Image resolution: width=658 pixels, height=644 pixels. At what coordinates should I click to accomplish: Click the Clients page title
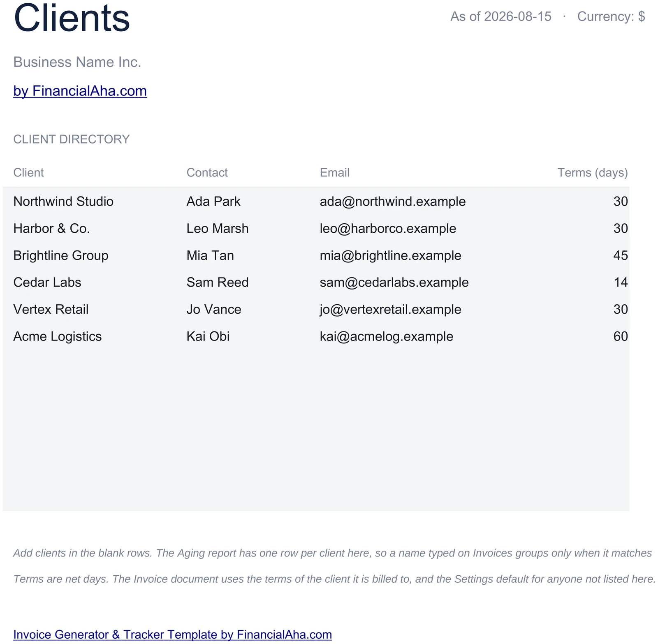coord(72,18)
